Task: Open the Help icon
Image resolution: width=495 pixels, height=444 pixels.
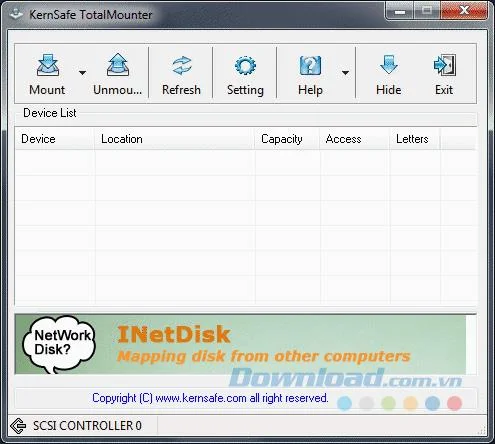Action: (310, 65)
